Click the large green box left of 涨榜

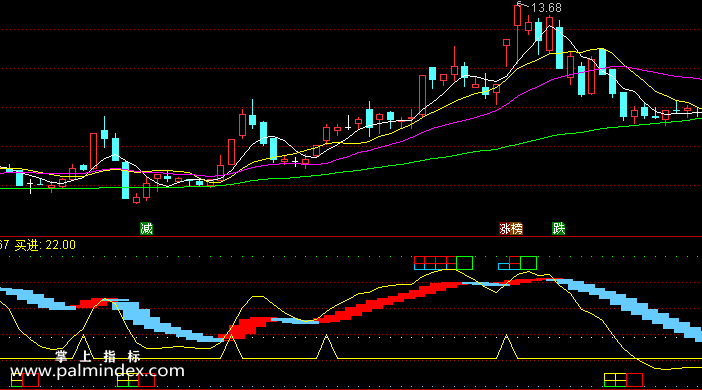[464, 263]
